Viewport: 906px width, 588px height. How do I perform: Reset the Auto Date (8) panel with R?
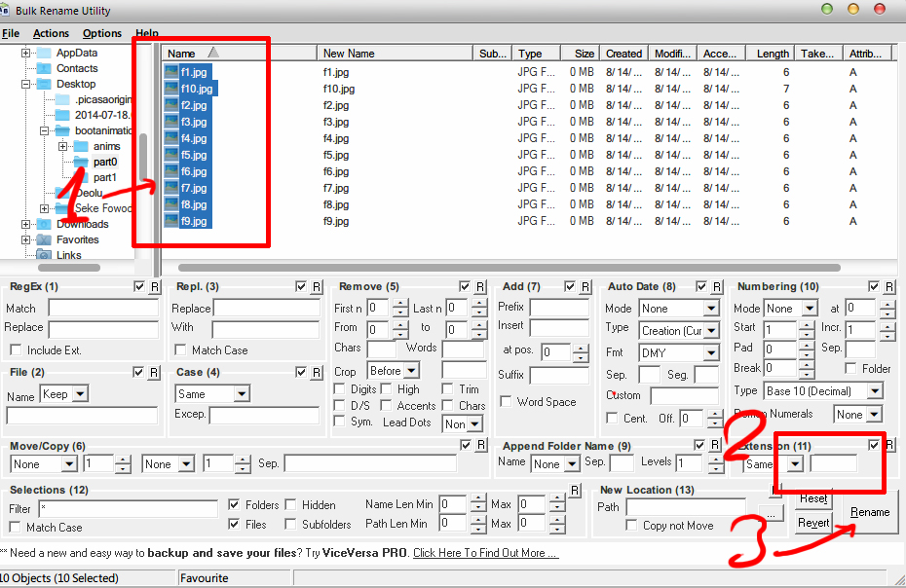pyautogui.click(x=716, y=287)
